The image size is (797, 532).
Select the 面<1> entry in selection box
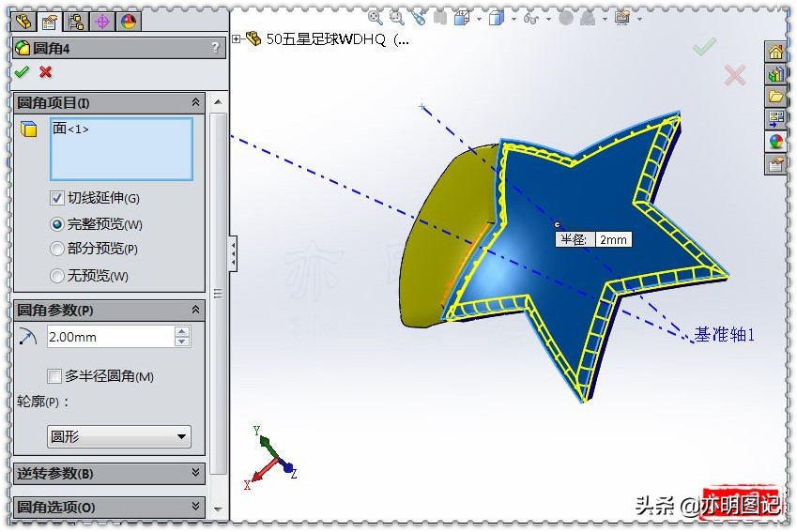(x=70, y=129)
